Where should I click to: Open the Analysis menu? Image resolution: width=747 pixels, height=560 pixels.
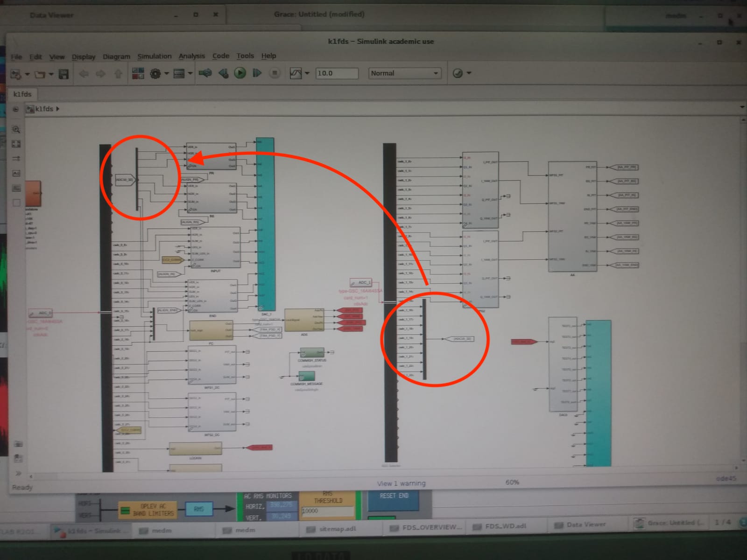[x=192, y=56]
